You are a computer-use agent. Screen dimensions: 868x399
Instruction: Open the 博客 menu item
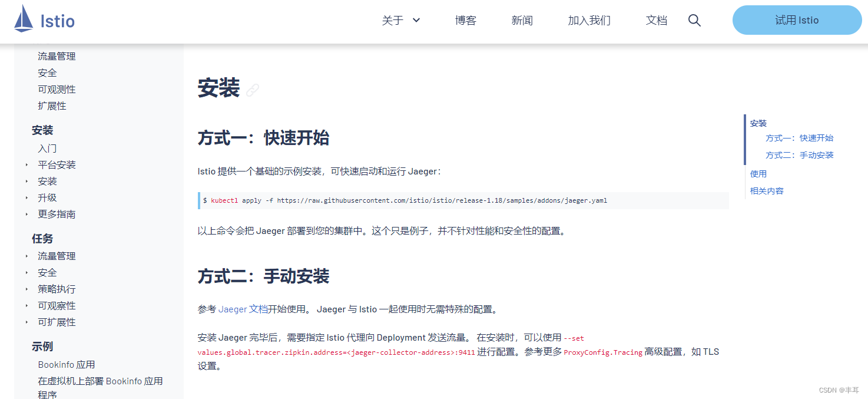[466, 19]
